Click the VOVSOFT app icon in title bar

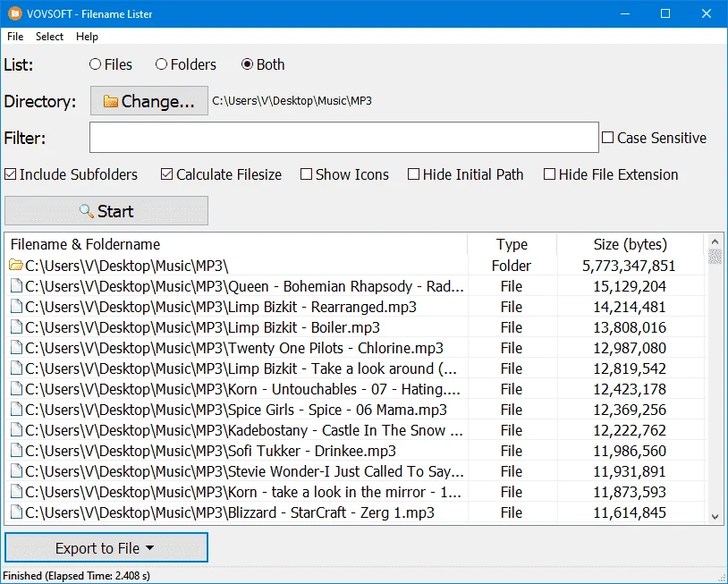click(x=15, y=13)
